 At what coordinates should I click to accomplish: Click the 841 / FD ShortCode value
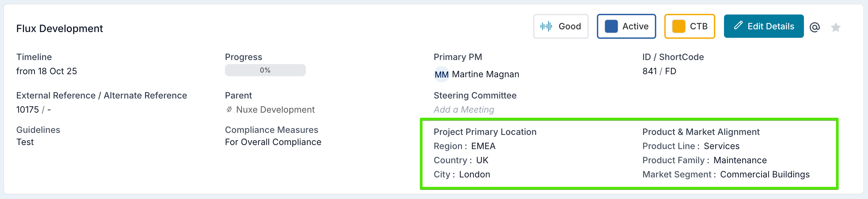pos(659,71)
